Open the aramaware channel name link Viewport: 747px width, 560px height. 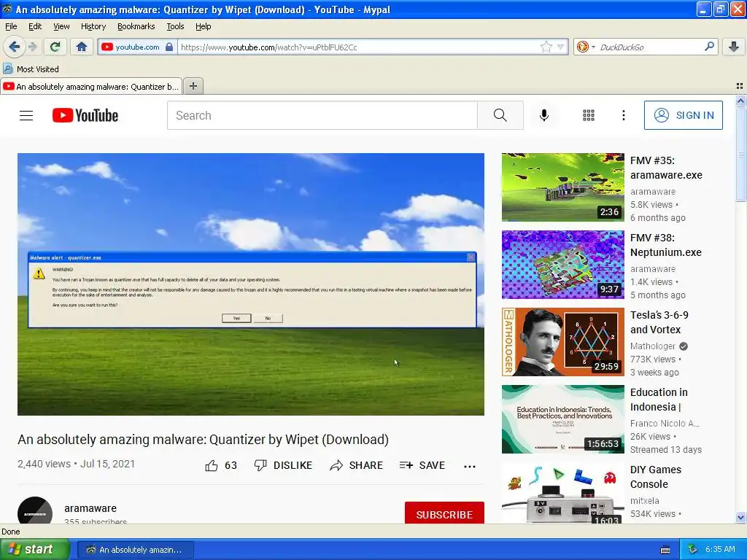[90, 508]
